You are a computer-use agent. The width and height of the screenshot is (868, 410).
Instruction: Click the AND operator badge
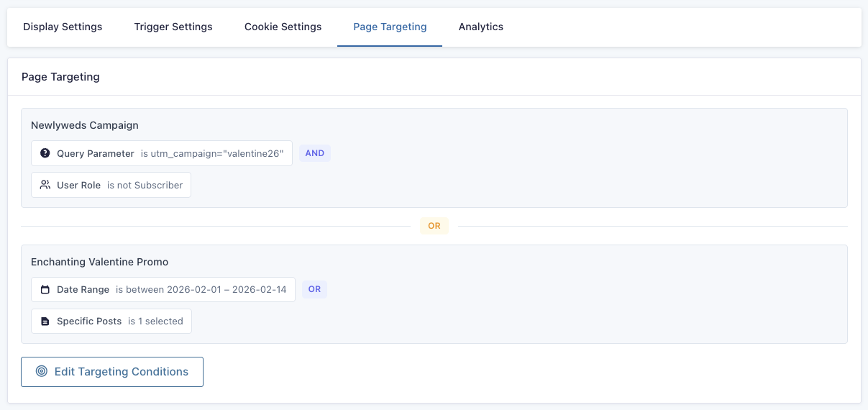point(315,153)
